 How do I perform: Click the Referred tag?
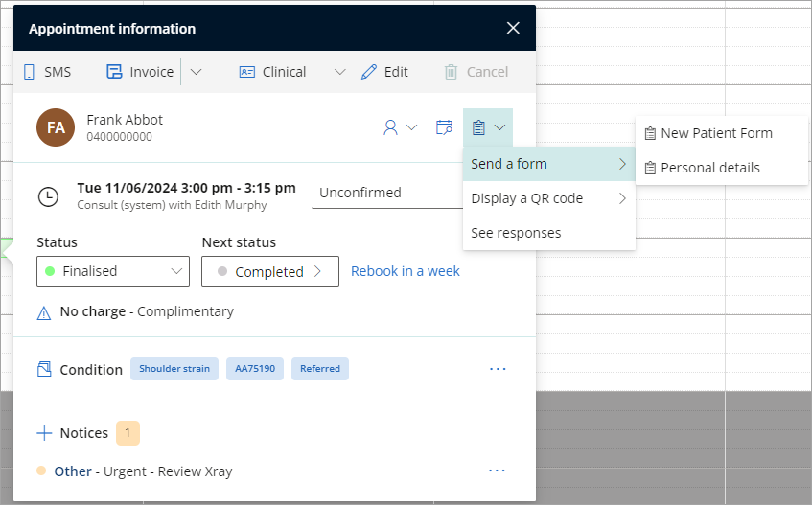coord(320,369)
